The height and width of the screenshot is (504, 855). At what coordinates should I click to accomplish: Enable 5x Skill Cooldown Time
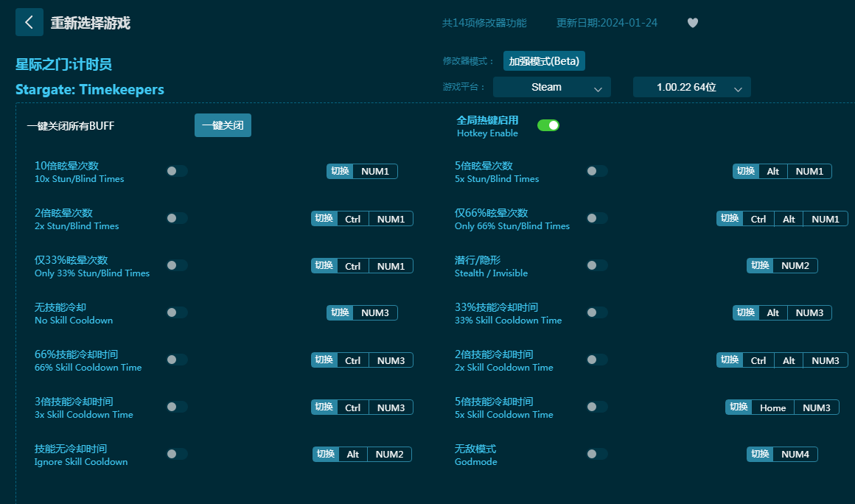(596, 407)
